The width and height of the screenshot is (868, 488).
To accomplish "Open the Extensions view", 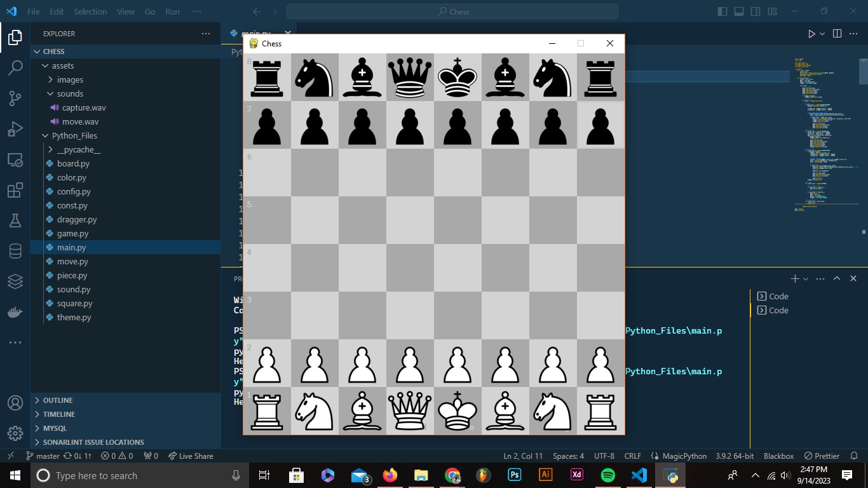I will coord(15,190).
